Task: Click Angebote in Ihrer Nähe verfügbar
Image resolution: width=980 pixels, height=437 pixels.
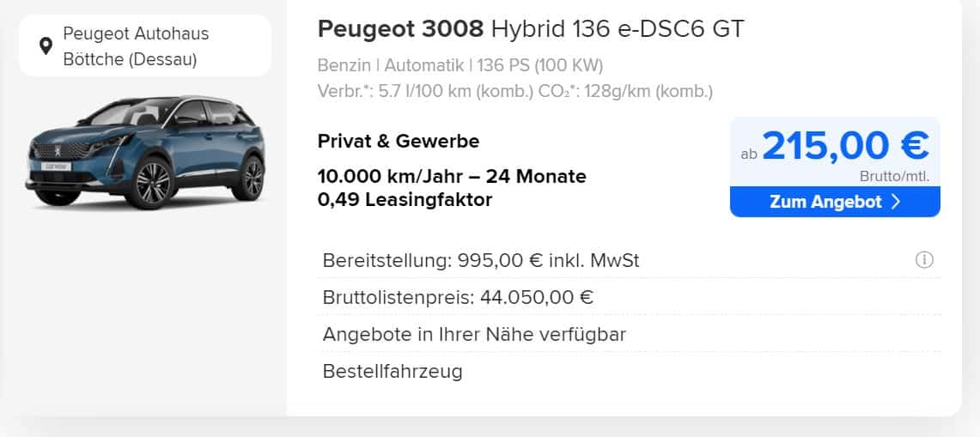Action: (474, 335)
